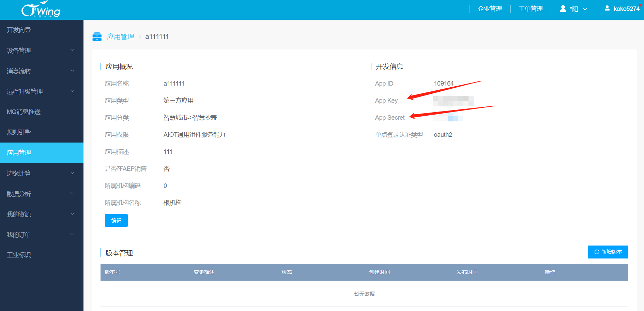Expand the 远程升级管理 chevron
This screenshot has width=644, height=311.
pyautogui.click(x=72, y=91)
